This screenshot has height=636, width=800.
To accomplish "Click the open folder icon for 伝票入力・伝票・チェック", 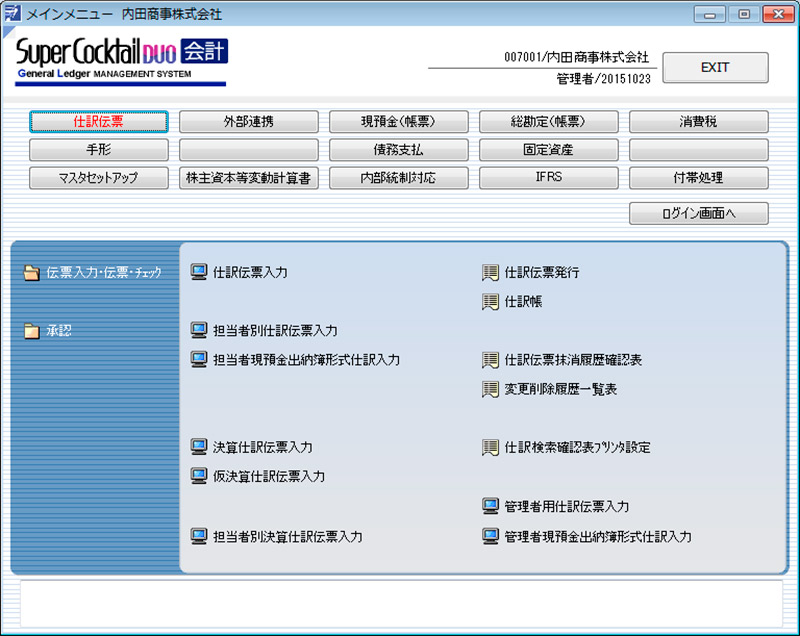I will point(32,273).
